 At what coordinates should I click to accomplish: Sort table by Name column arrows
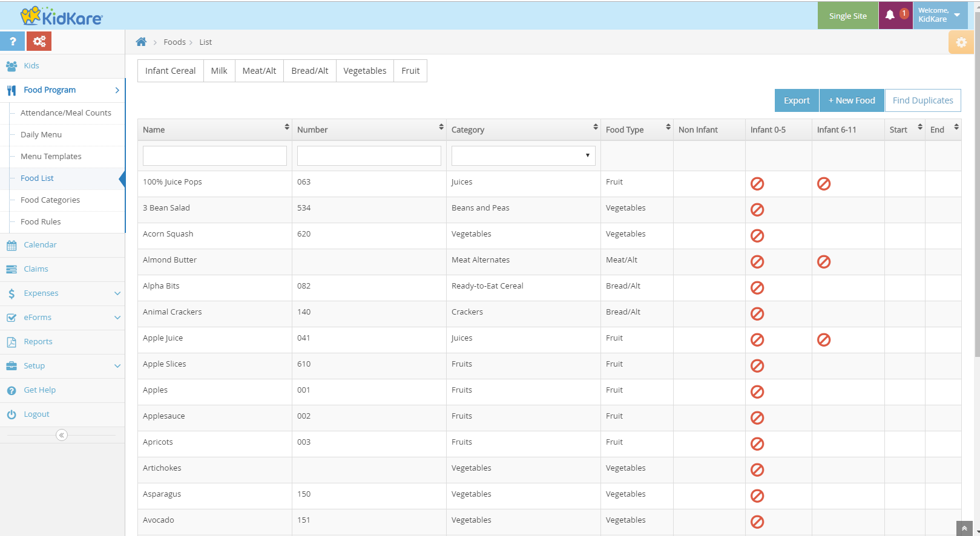click(x=287, y=127)
